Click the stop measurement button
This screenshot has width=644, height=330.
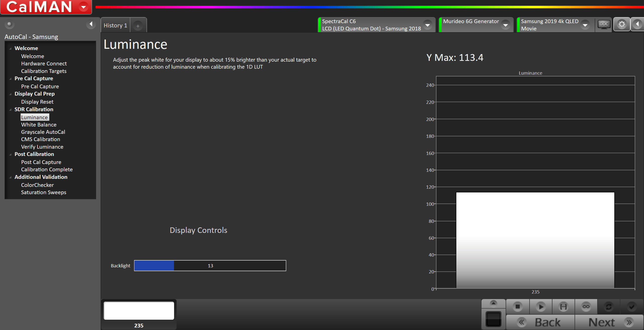pyautogui.click(x=517, y=307)
